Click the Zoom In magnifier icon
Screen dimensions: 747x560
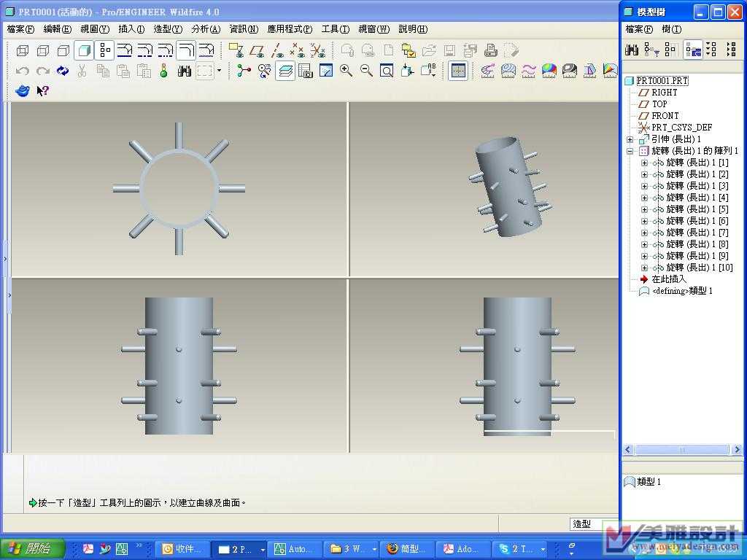(x=347, y=71)
